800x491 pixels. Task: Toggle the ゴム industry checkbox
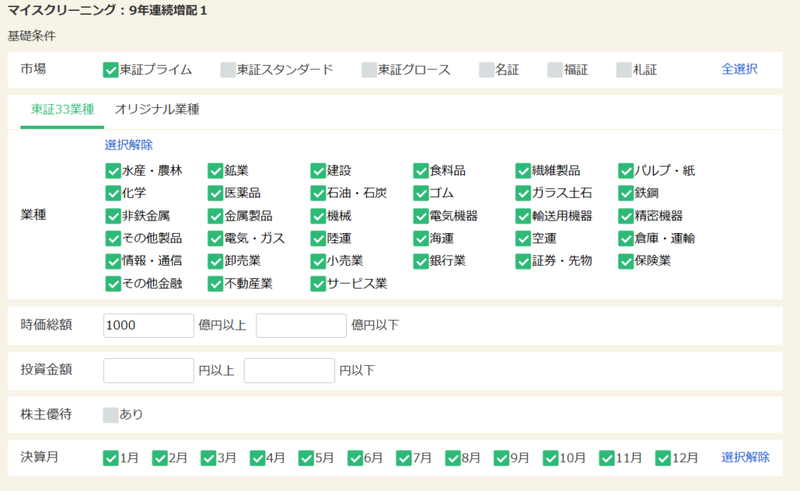point(421,193)
